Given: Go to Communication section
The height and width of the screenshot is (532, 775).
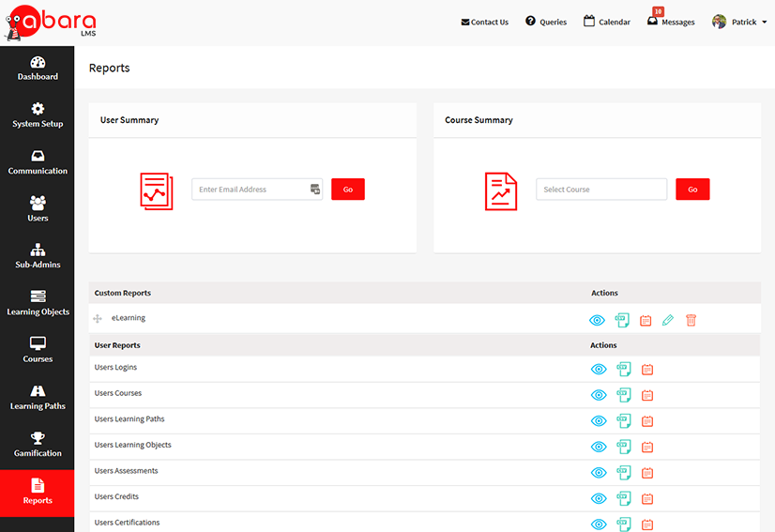Looking at the screenshot, I should 38,162.
